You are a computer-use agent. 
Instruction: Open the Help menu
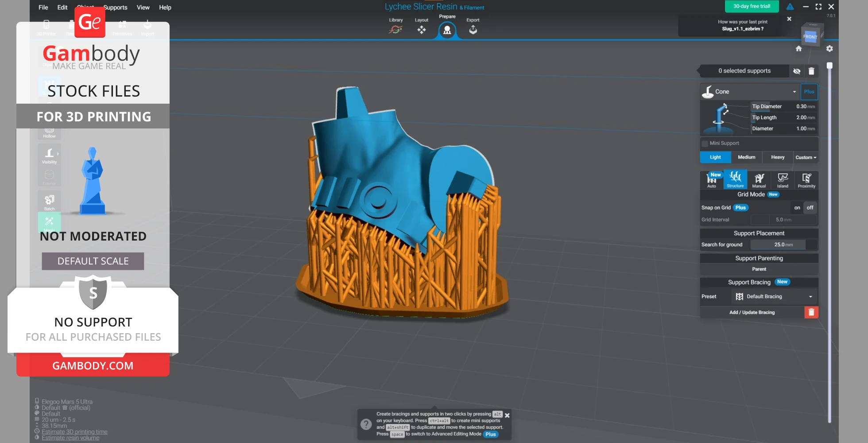165,8
